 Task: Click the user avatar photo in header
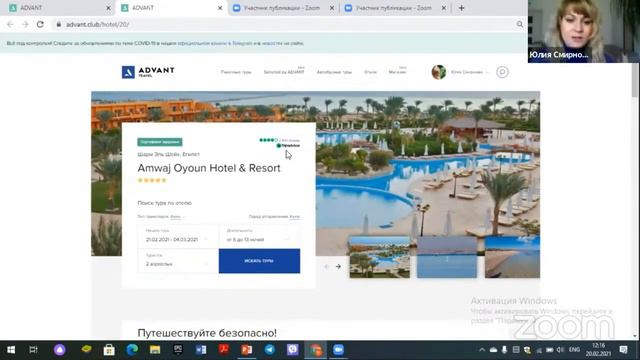click(x=438, y=72)
